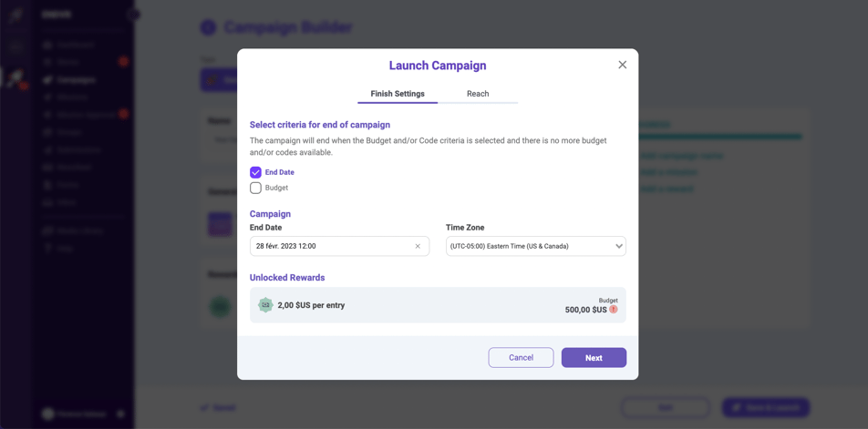Screen dimensions: 868x429
Task: Click the rocket icon in left rail
Action: point(15,79)
